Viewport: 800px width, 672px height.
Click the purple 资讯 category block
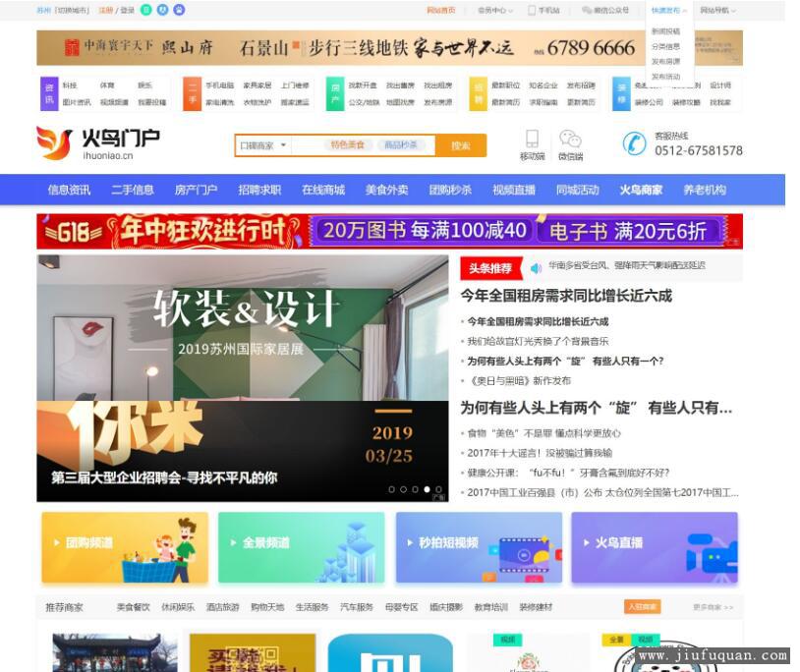click(x=49, y=93)
